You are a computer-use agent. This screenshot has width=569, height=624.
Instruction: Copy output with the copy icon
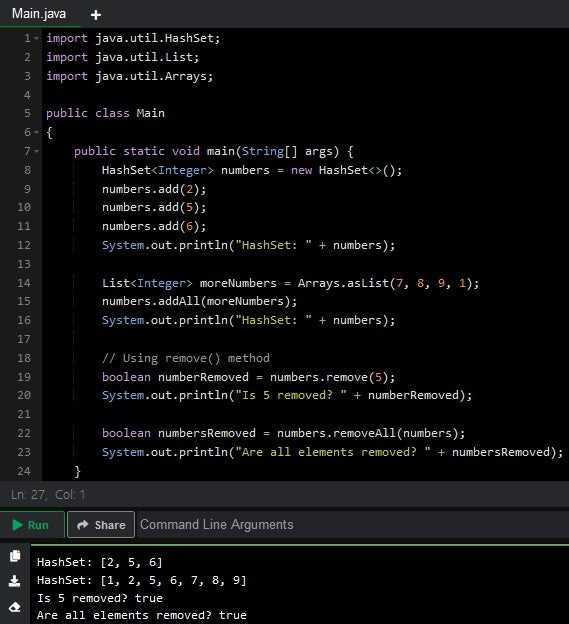[x=15, y=556]
